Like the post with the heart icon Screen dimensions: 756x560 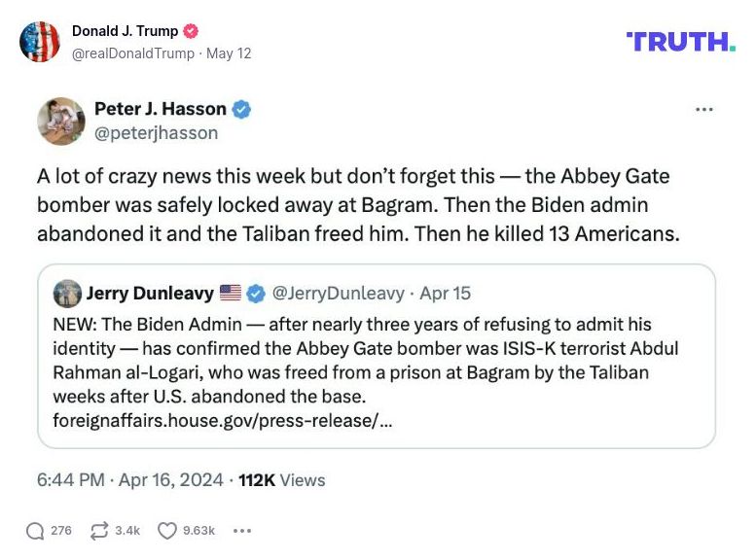(x=167, y=530)
